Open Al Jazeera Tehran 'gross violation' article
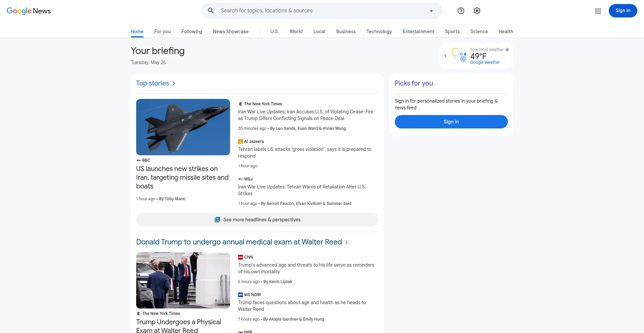The width and height of the screenshot is (644, 333). coord(305,153)
